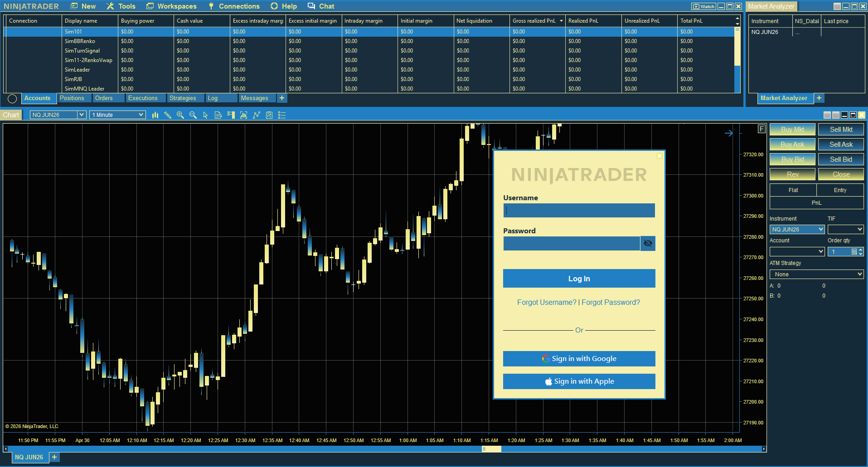Open the Data Box icon in chart toolbar
This screenshot has width=868, height=467.
(218, 115)
